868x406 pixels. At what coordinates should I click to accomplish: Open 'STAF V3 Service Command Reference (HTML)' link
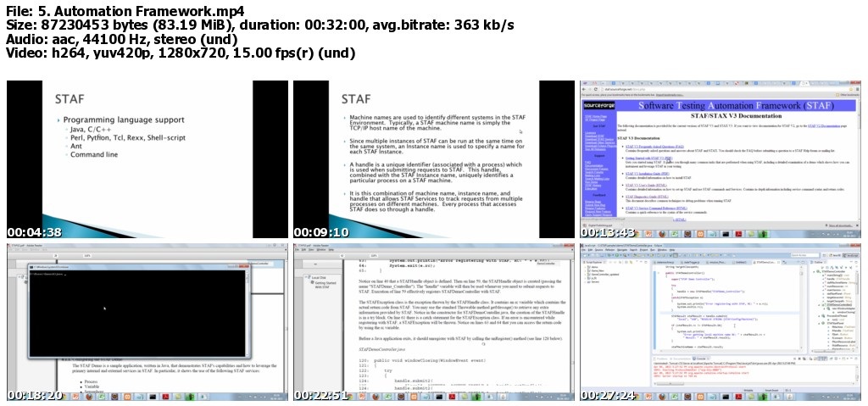pos(656,209)
